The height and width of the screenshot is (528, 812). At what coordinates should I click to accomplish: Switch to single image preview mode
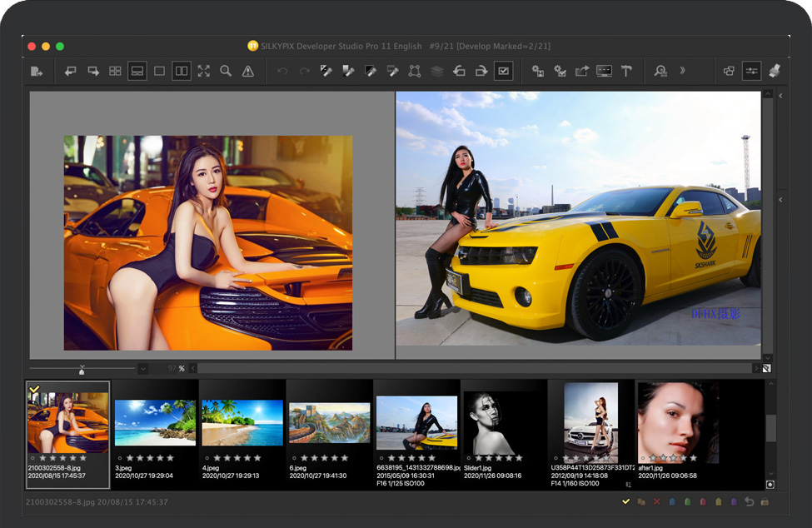159,72
